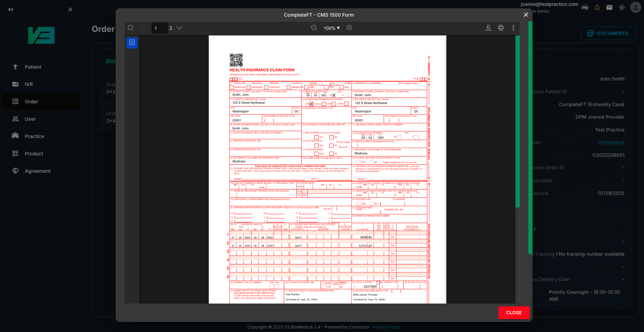Close the CMS 1500 Form dialog with X

[x=526, y=15]
